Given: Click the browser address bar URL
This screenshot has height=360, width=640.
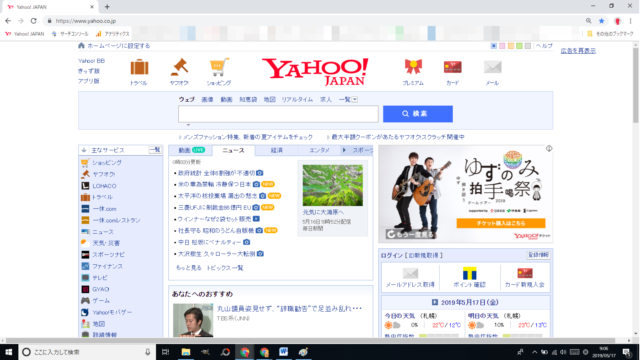Looking at the screenshot, I should click(x=86, y=21).
